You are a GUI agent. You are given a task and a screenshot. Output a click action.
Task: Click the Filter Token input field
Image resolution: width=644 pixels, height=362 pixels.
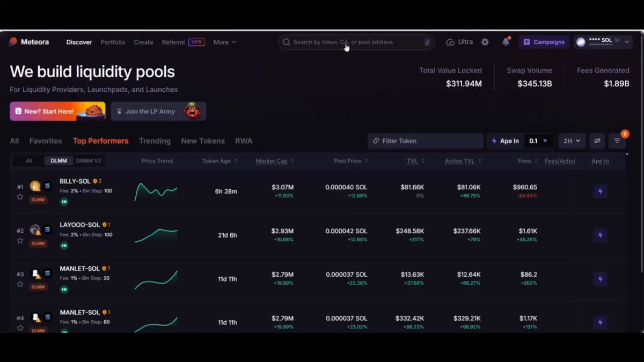coord(426,141)
